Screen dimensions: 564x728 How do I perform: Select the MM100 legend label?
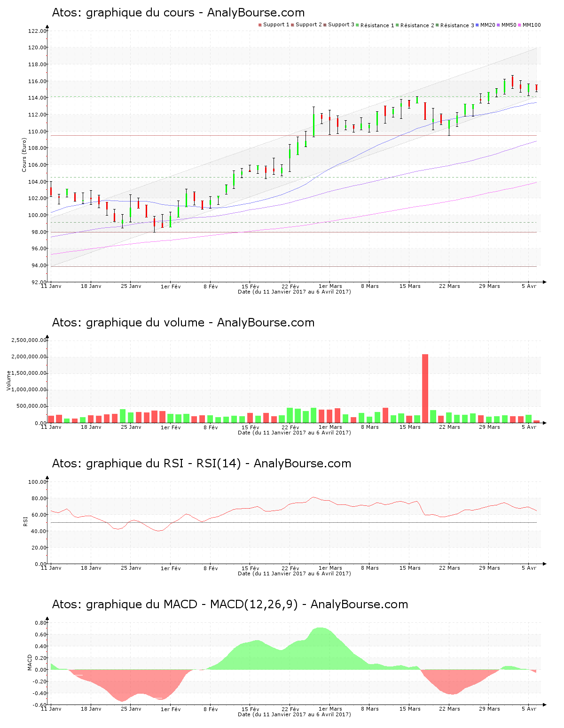coord(532,25)
